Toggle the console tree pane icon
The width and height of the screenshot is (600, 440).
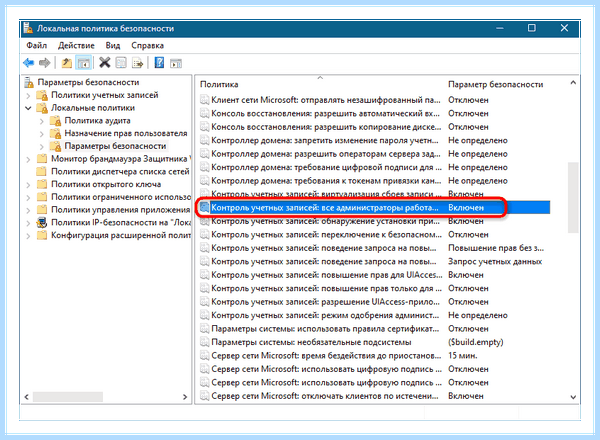[x=83, y=62]
